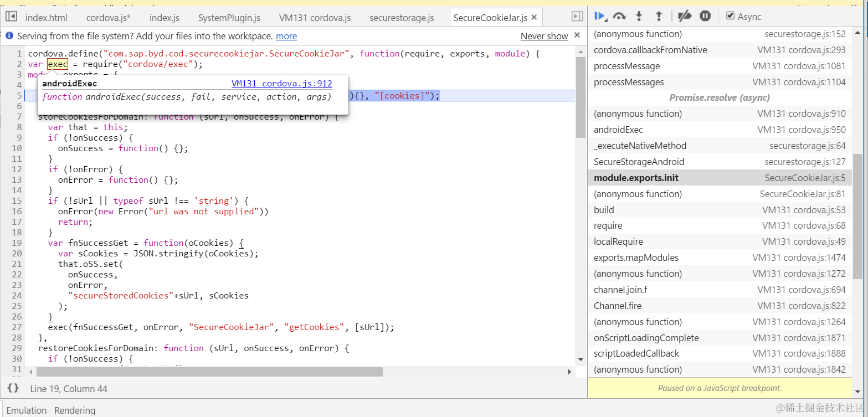The width and height of the screenshot is (868, 417).
Task: Select channel.join.f stack frame
Action: coord(720,290)
